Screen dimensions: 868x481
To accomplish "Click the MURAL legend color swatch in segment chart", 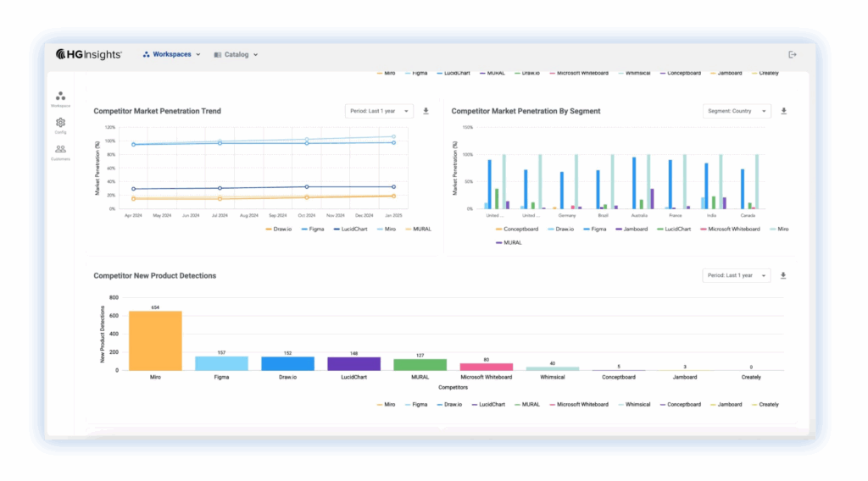I will click(x=498, y=243).
